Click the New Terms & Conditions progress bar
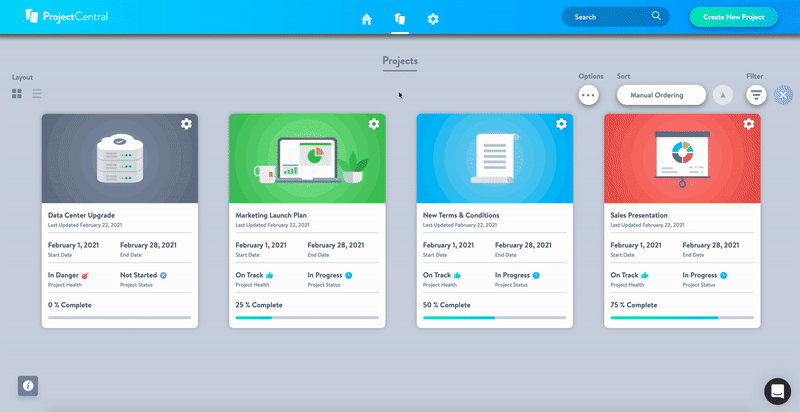800x412 pixels. point(494,318)
